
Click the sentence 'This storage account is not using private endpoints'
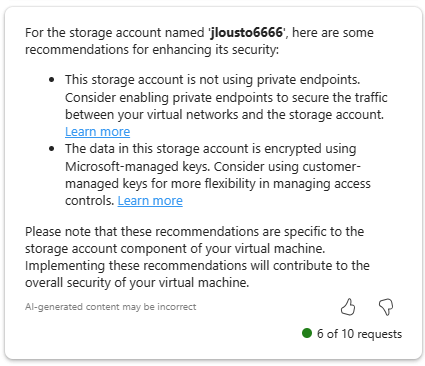[x=212, y=80]
